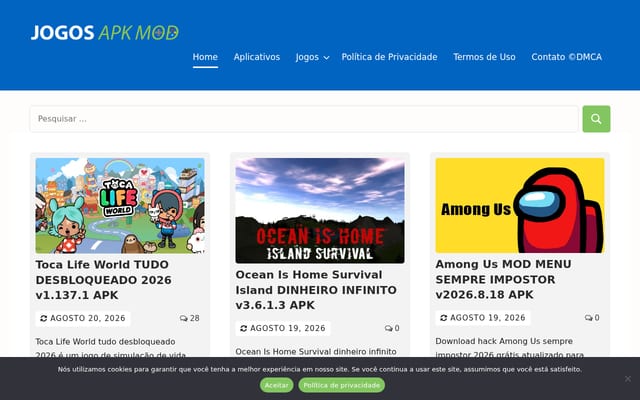
Task: Open the Termos de Uso page
Action: click(x=484, y=57)
